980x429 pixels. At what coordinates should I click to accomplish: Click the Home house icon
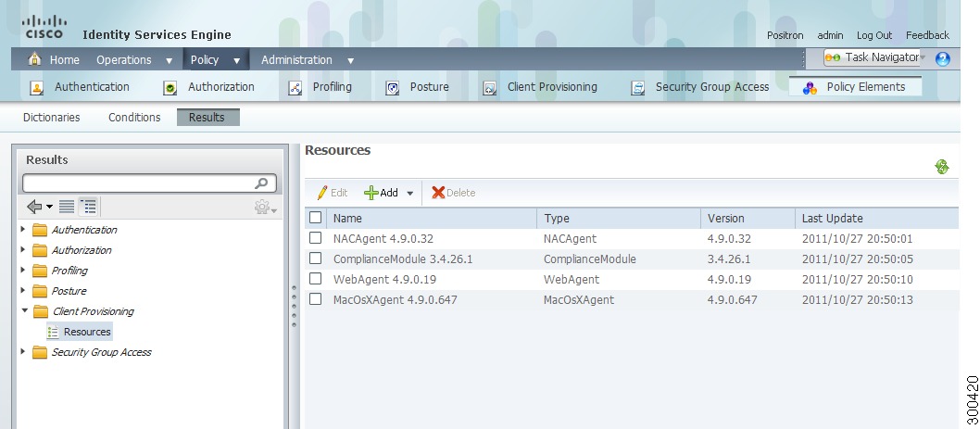point(34,59)
